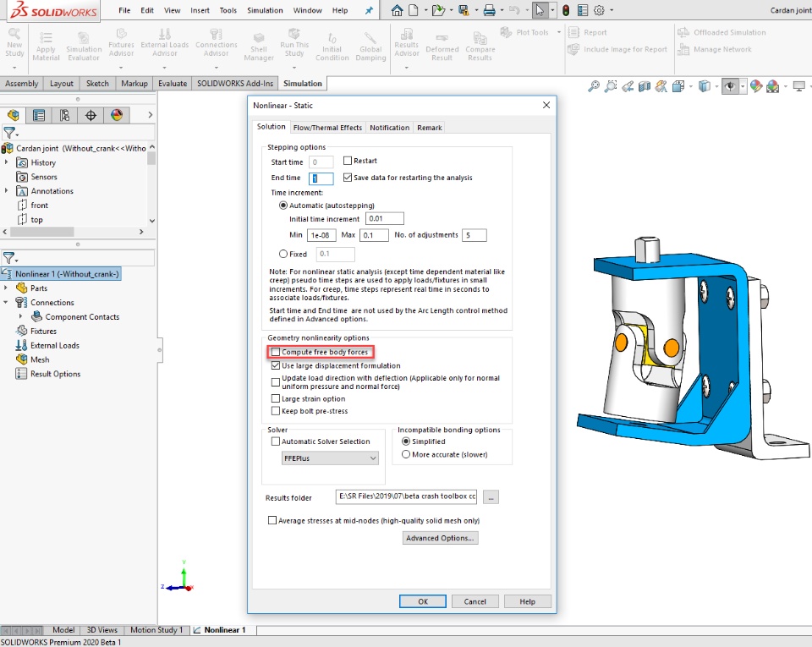Click Section View icon in view toolbar
This screenshot has width=812, height=647.
click(x=645, y=86)
